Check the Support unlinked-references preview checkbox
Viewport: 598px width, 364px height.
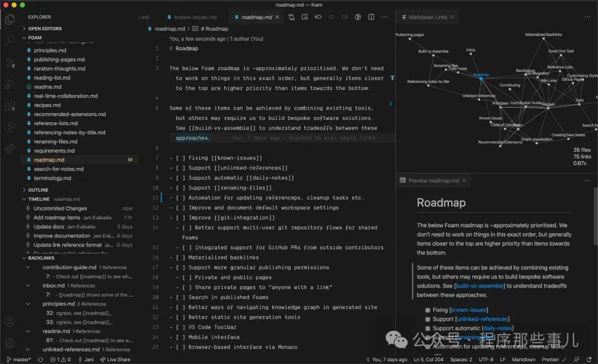pos(427,319)
